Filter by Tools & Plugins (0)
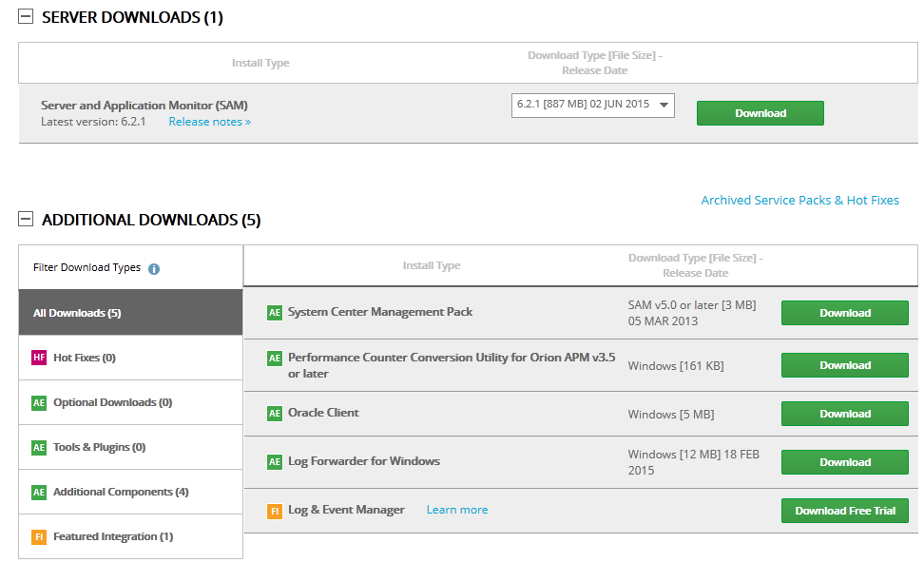The width and height of the screenshot is (924, 563). 131,447
